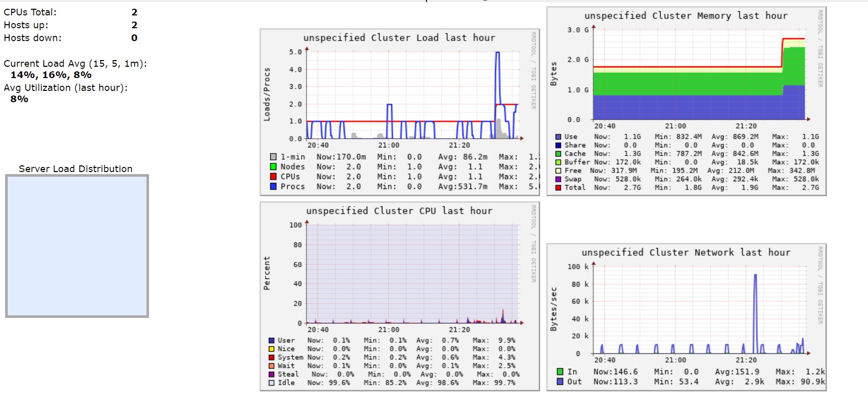Click the blue Procs legend swatch
Screen dimensions: 868x396
click(x=273, y=186)
